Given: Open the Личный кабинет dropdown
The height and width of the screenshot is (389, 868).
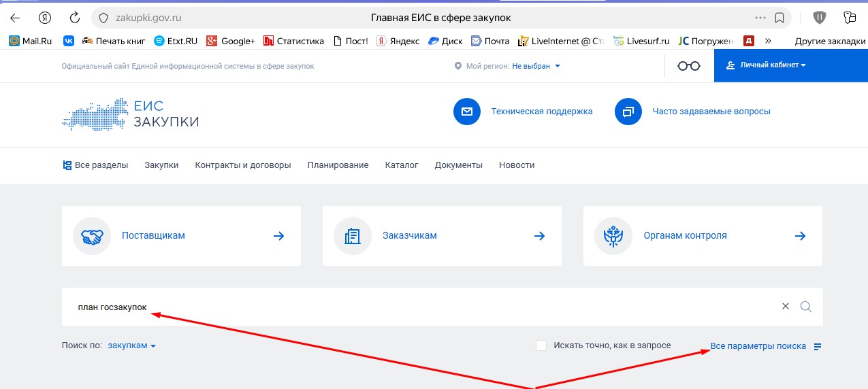Looking at the screenshot, I should point(766,66).
